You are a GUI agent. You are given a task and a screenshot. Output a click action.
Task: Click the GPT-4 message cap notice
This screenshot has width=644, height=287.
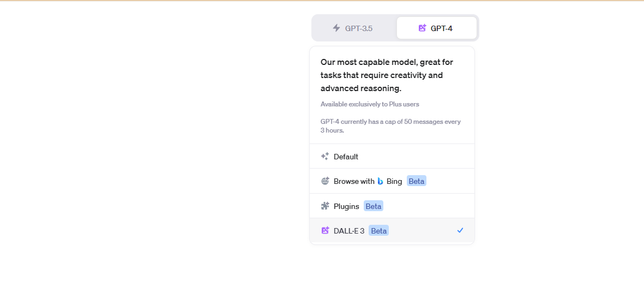(390, 126)
